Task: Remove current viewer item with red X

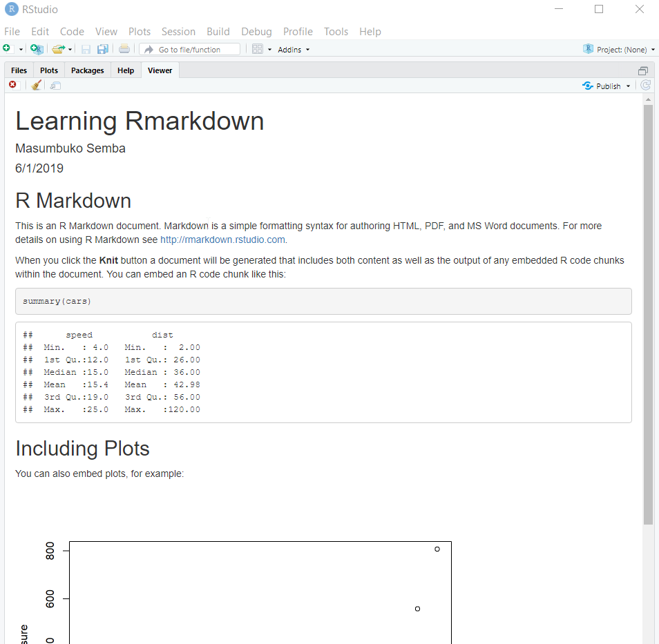Action: pos(13,86)
